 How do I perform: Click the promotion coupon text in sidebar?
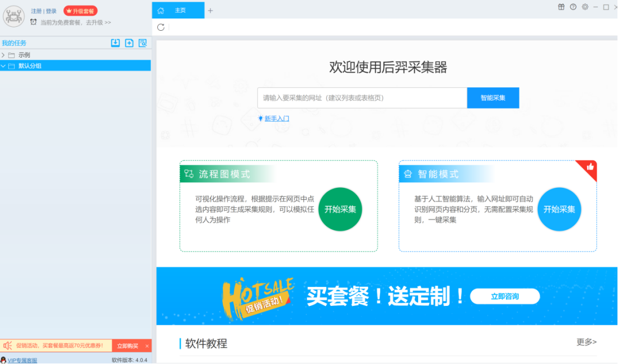pos(59,346)
